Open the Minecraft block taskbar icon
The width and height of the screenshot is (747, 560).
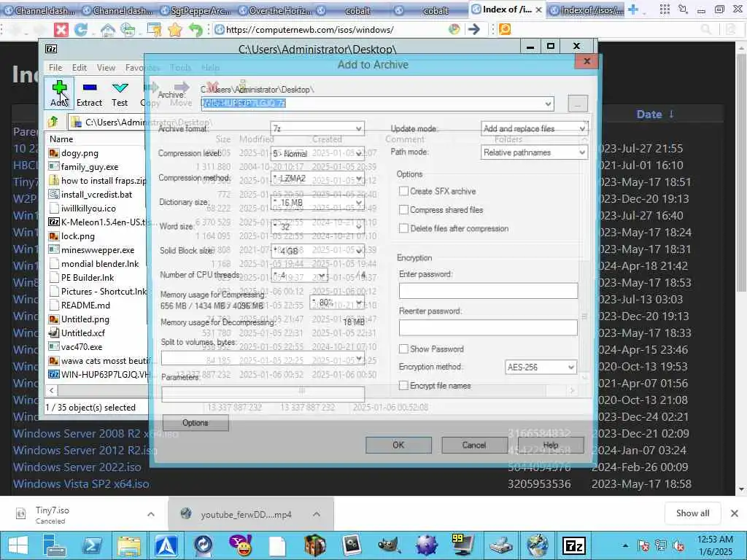(315, 545)
